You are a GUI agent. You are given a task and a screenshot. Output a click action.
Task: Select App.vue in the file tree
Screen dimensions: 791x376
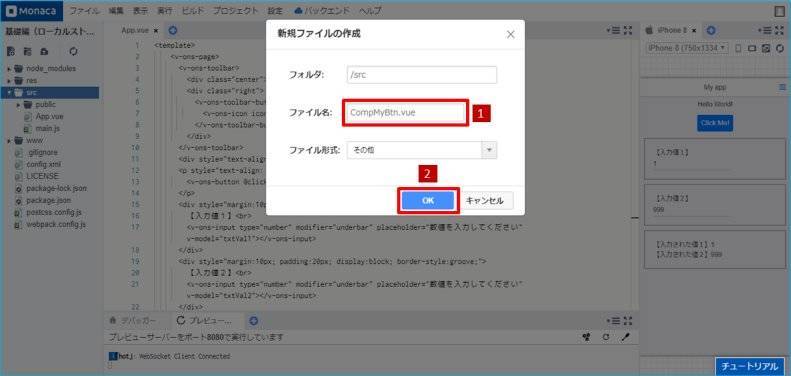tap(49, 117)
